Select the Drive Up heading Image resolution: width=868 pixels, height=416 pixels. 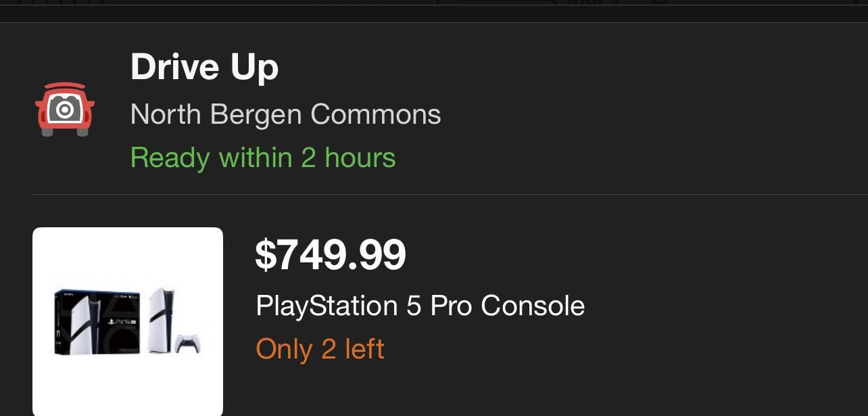pos(204,68)
